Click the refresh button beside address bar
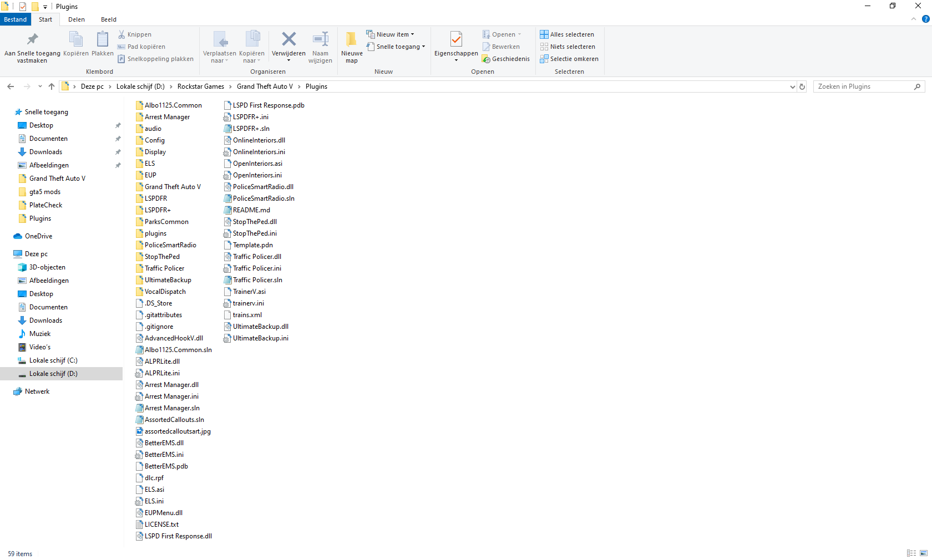This screenshot has height=560, width=932. (x=802, y=86)
